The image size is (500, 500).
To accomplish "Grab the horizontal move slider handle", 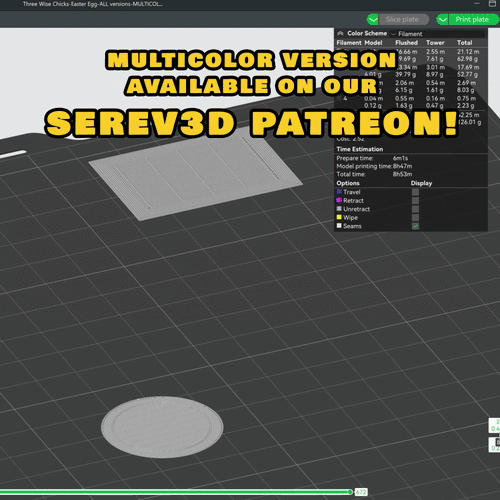I will 350,492.
